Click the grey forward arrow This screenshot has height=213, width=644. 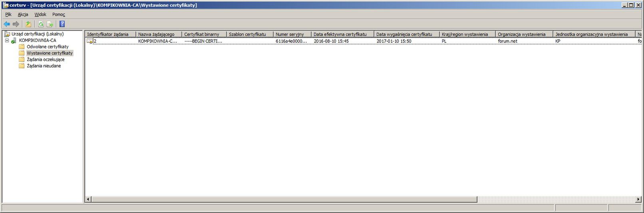point(16,24)
